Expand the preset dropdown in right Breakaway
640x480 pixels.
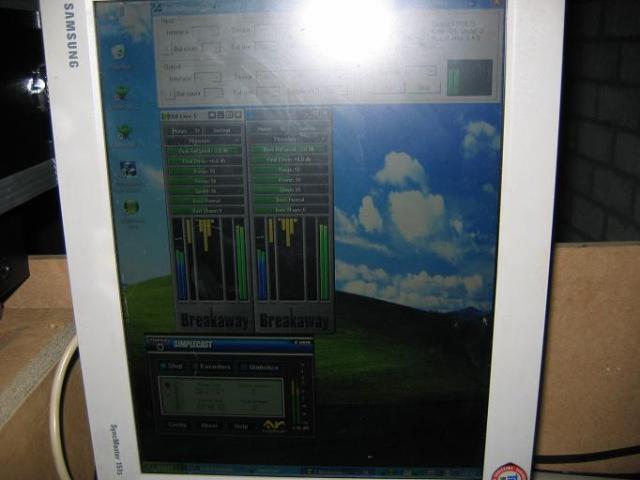[289, 139]
